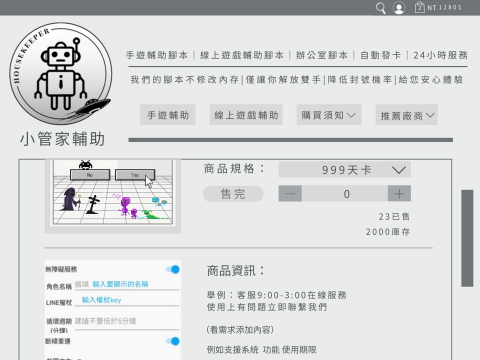Click the Housekeeper robot logo

tap(61, 73)
